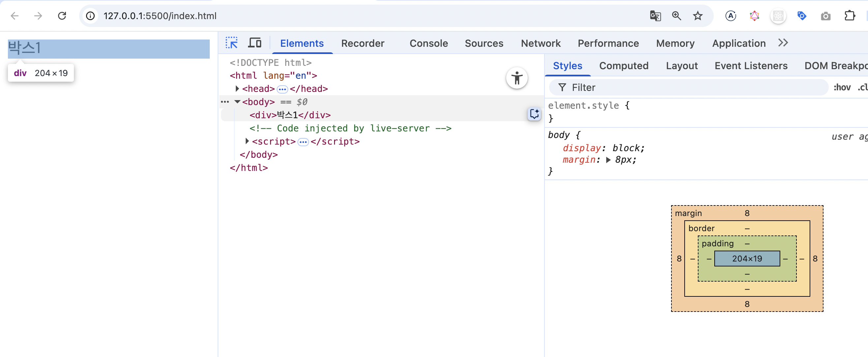The height and width of the screenshot is (357, 868).
Task: Click the ellipsis badge inside script tag
Action: pos(303,142)
